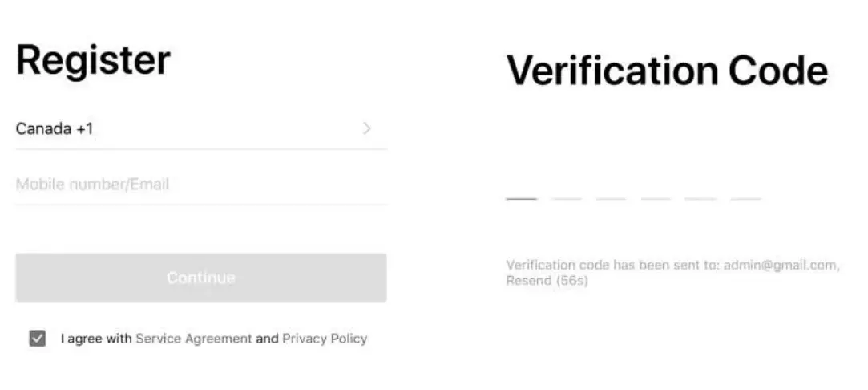Open the Service Agreement link
The image size is (868, 390).
(x=194, y=339)
